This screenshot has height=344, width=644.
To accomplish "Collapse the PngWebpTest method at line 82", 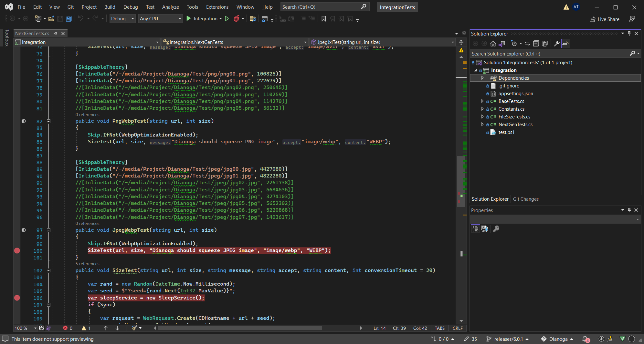I will pos(48,121).
